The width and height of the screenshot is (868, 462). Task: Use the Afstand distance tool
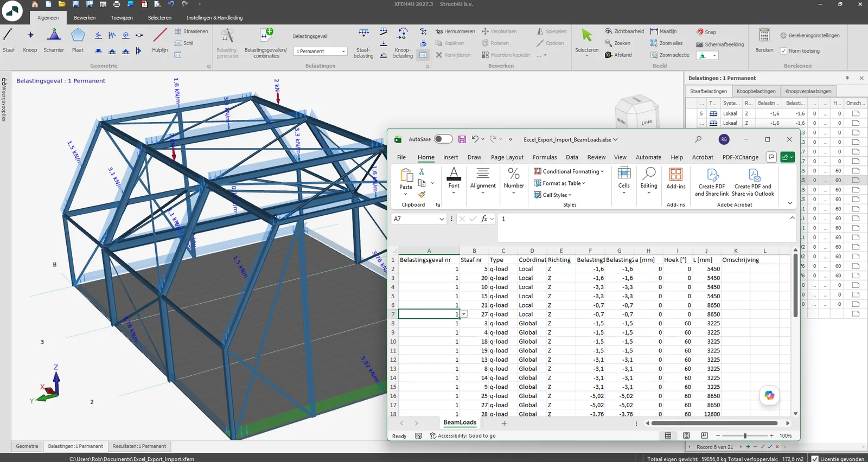click(618, 55)
